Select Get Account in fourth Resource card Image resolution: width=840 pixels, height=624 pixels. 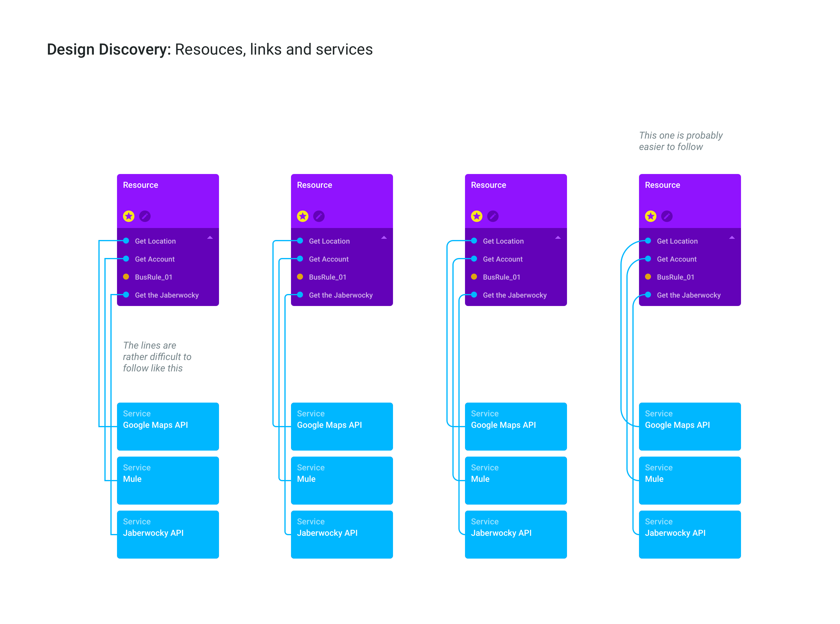point(676,259)
